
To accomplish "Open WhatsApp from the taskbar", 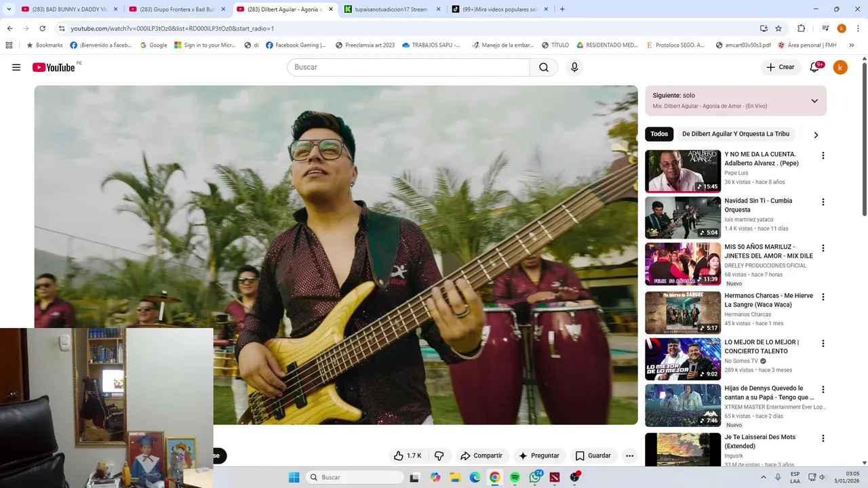I will point(535,477).
